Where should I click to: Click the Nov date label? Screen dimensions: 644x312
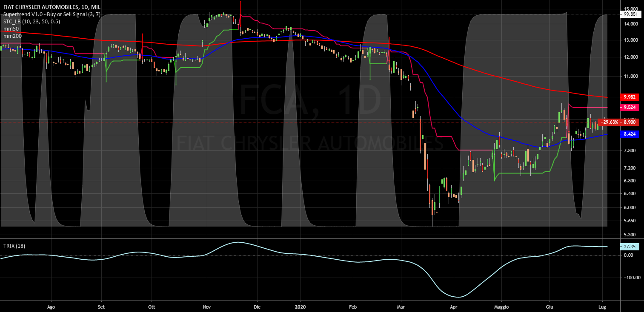[x=207, y=306]
